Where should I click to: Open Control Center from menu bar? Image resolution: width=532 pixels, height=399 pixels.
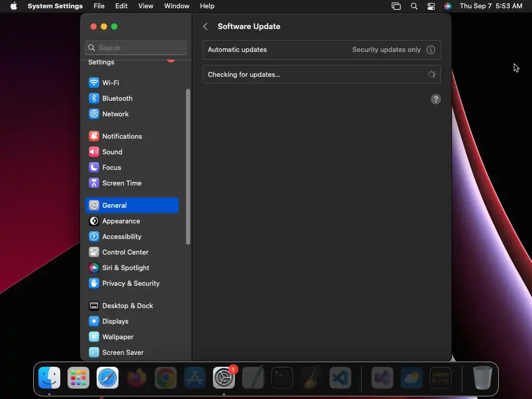click(431, 6)
